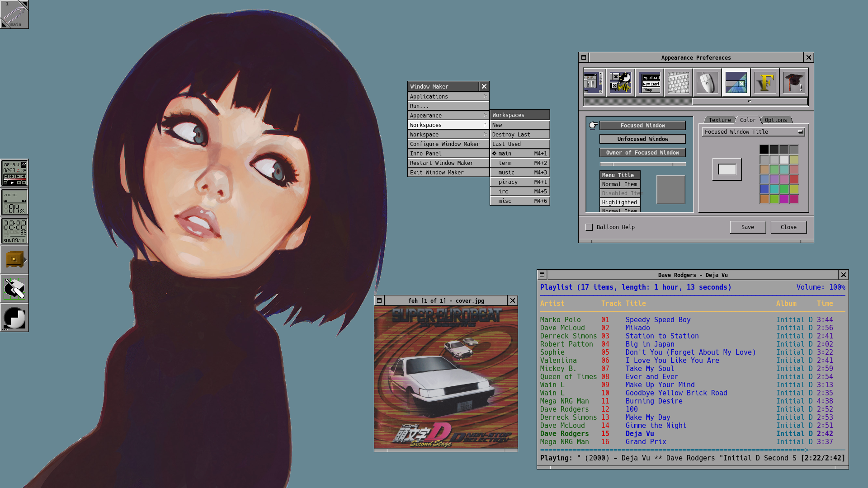Open Keyboard shortcut preferences icon
Image resolution: width=868 pixels, height=488 pixels.
(x=678, y=83)
